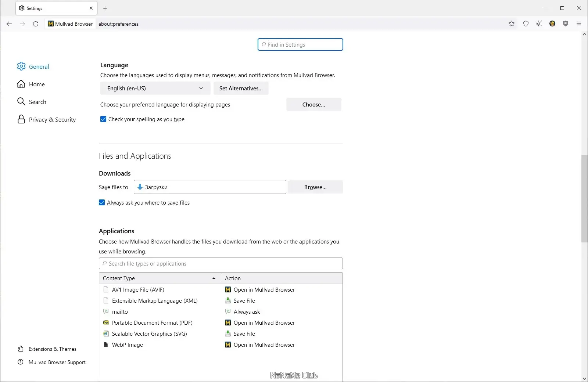Reload the current page
588x382 pixels.
pyautogui.click(x=36, y=24)
